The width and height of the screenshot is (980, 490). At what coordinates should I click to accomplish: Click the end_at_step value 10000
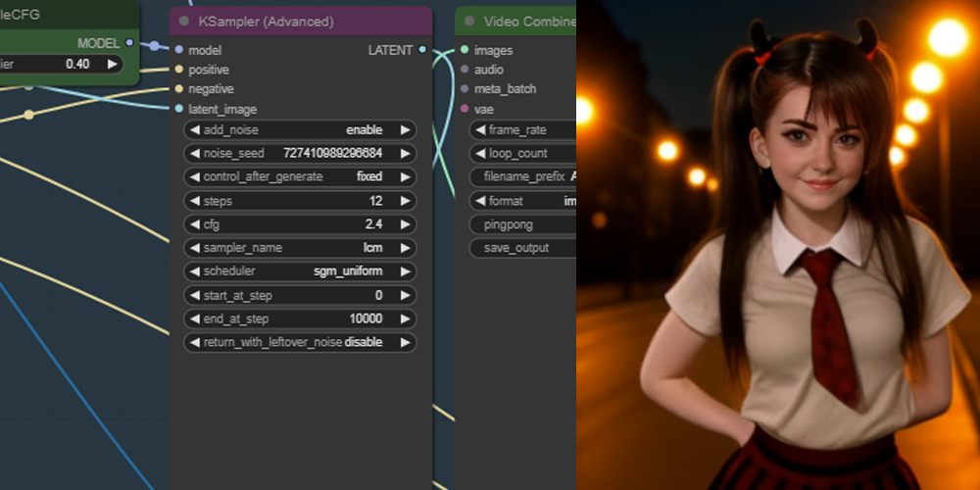point(366,318)
